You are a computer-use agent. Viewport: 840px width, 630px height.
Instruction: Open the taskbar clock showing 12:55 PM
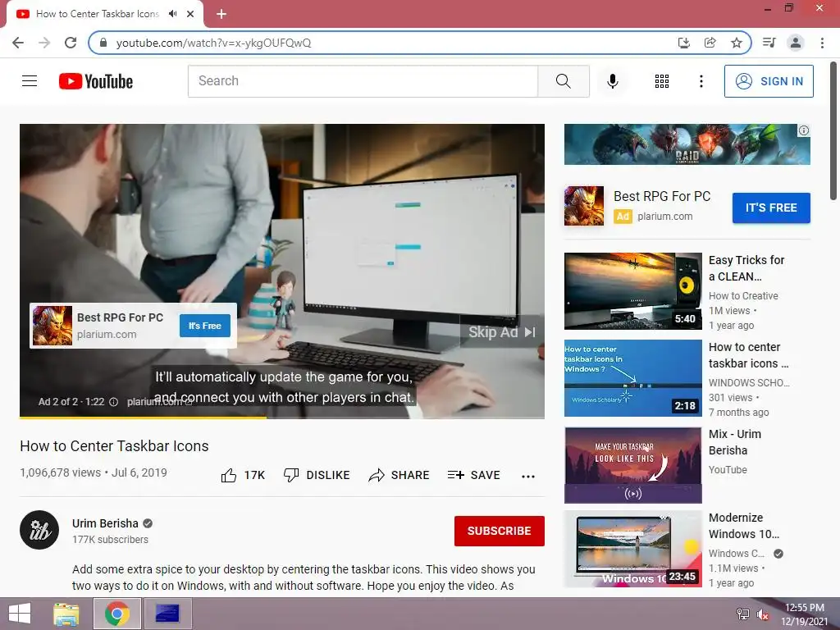pyautogui.click(x=805, y=614)
